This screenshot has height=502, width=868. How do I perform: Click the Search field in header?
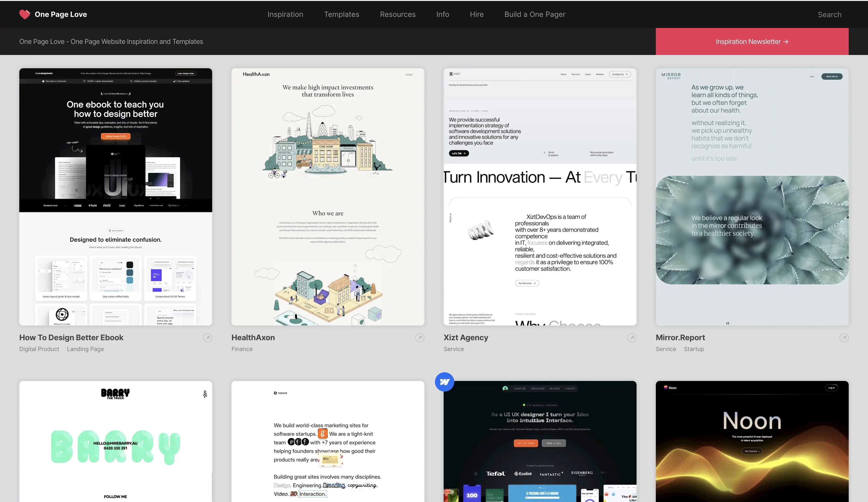pyautogui.click(x=829, y=14)
